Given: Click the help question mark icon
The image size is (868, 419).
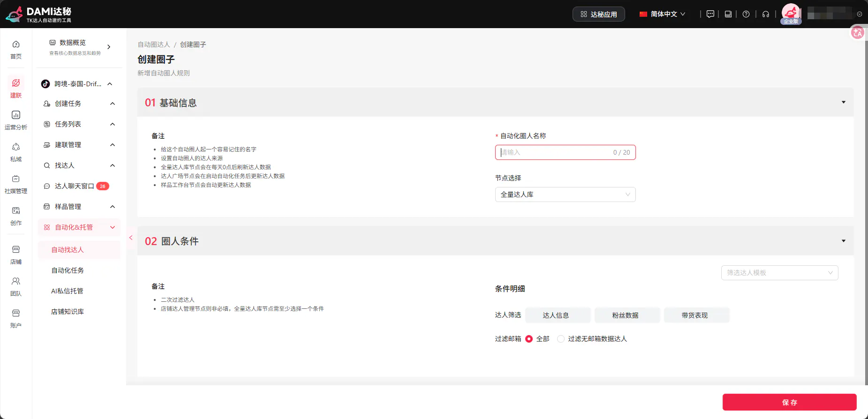Looking at the screenshot, I should point(746,14).
